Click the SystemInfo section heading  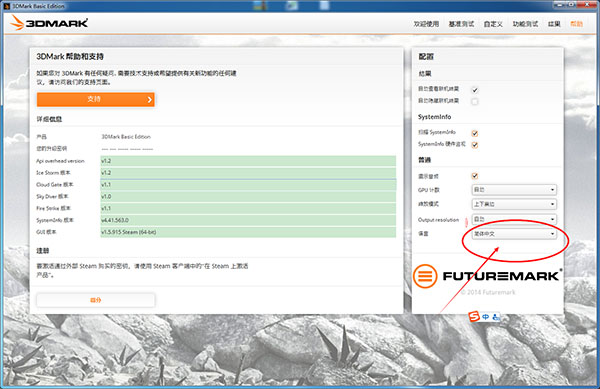434,117
